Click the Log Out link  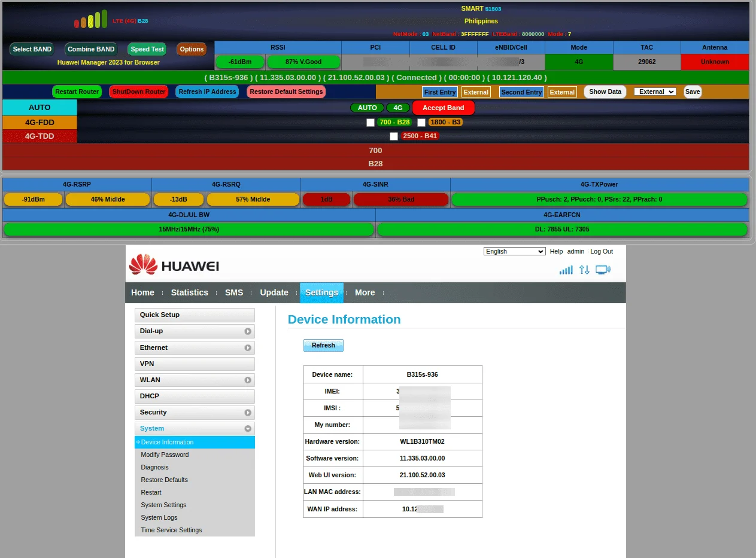[602, 251]
